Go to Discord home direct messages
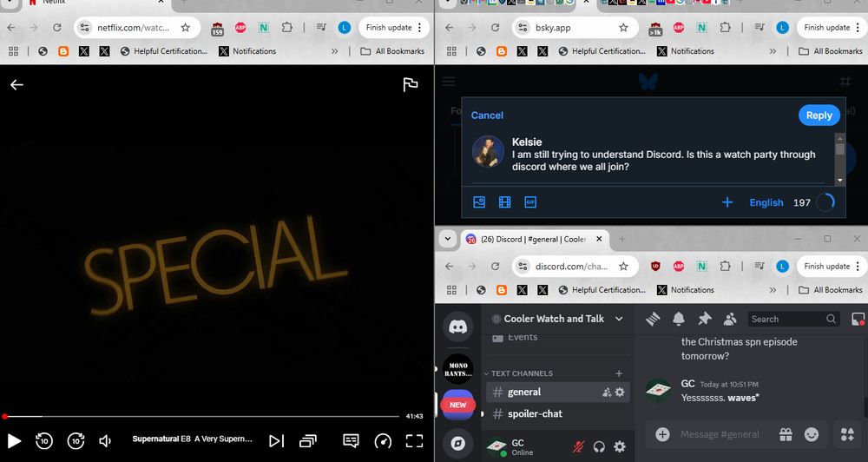868x462 pixels. pos(457,327)
